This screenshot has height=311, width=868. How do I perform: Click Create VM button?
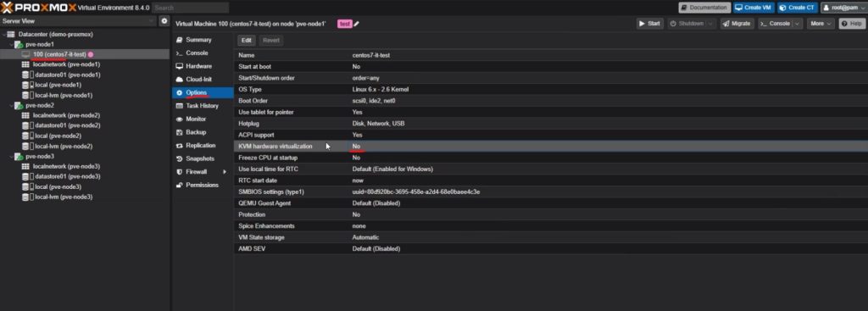pos(753,8)
